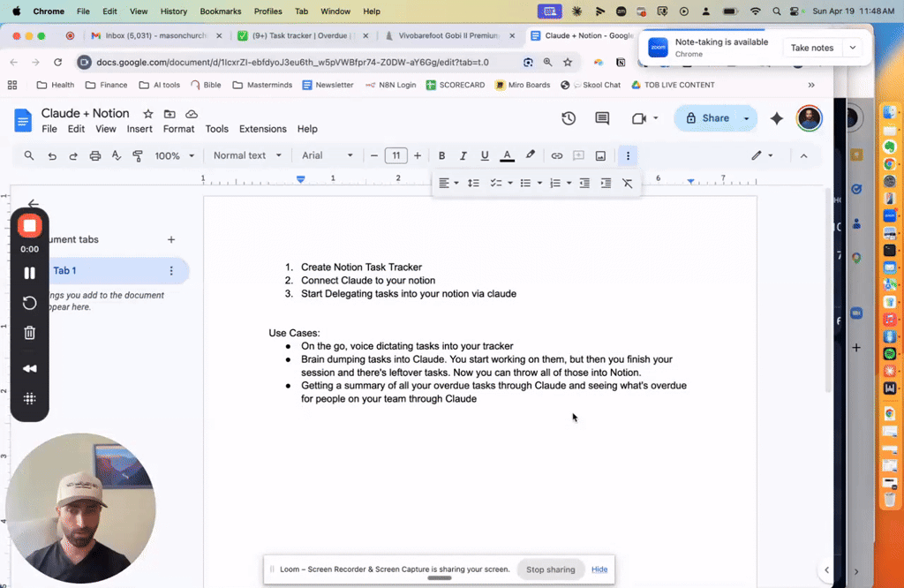904x588 pixels.
Task: Clear formatting with the crossed T icon
Action: [x=628, y=184]
